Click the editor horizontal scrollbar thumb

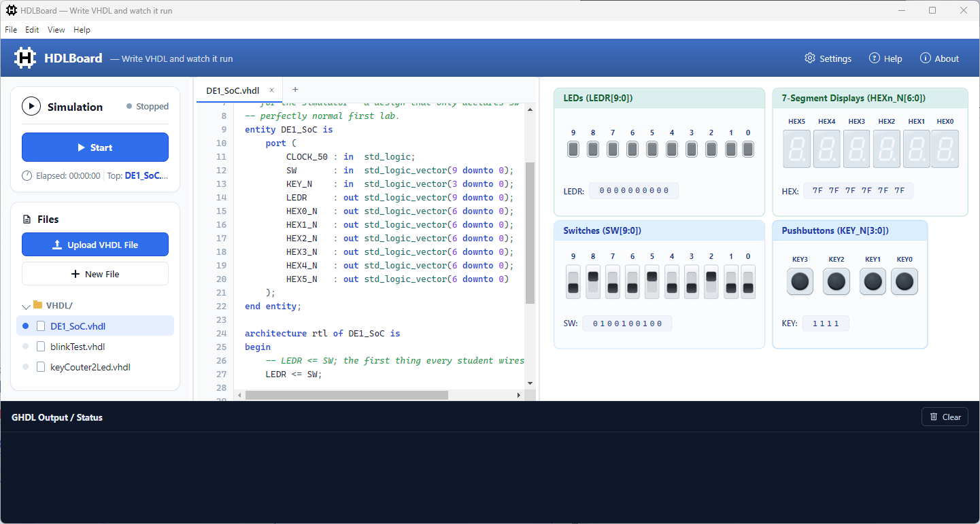click(346, 395)
